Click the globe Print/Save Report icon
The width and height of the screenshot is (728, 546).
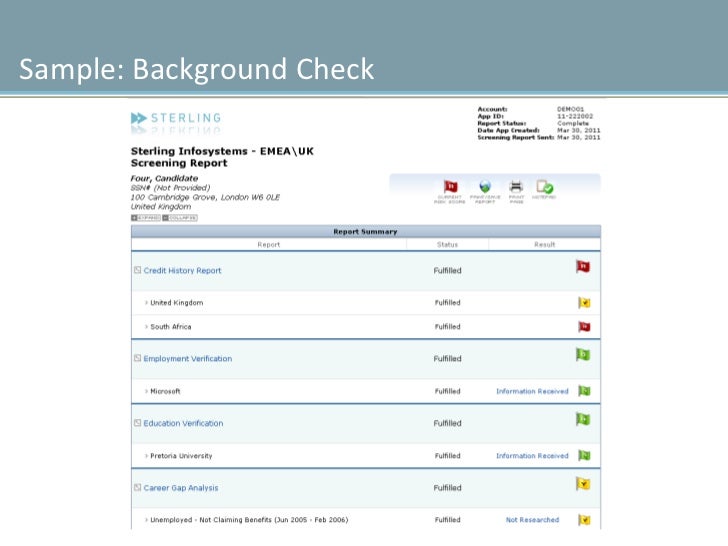click(x=485, y=187)
